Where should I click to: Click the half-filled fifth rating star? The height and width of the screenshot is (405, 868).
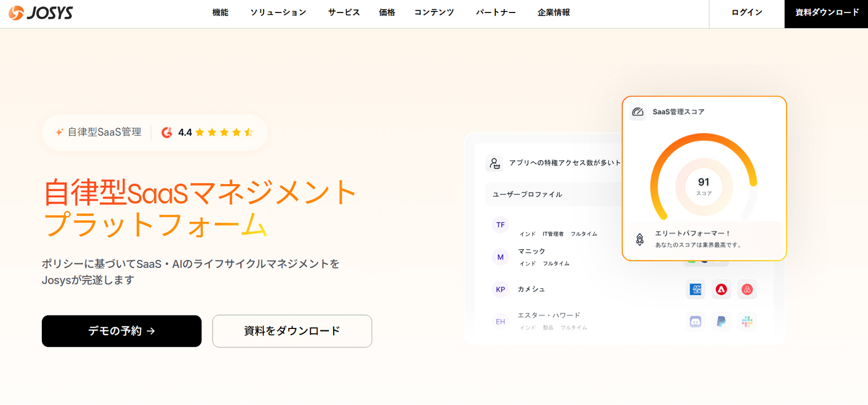tap(248, 132)
